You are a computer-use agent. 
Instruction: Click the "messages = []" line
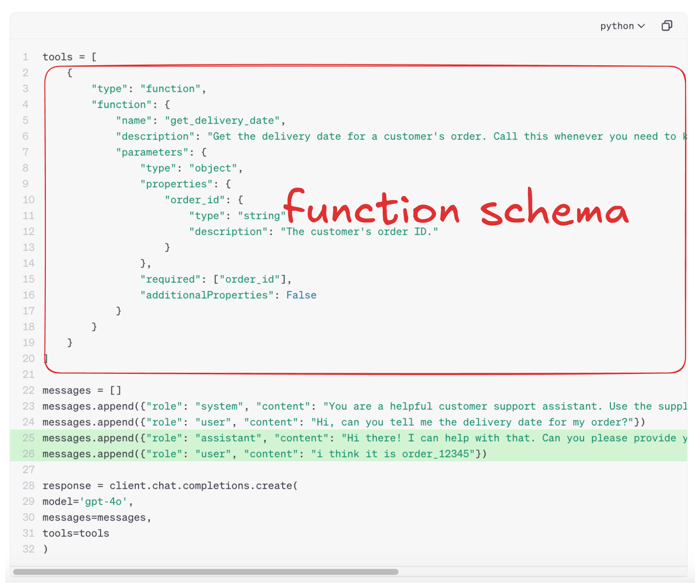click(82, 390)
